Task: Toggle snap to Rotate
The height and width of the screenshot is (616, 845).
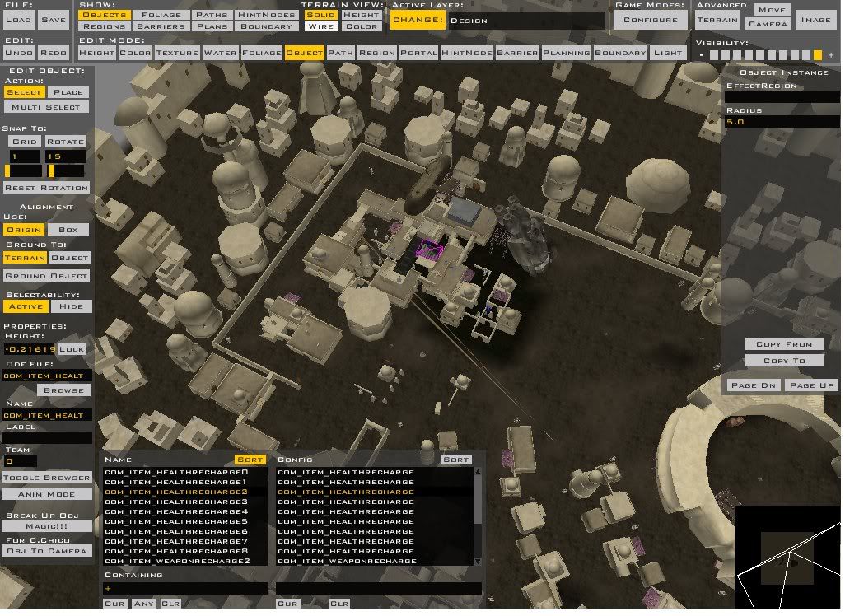Action: pos(65,141)
